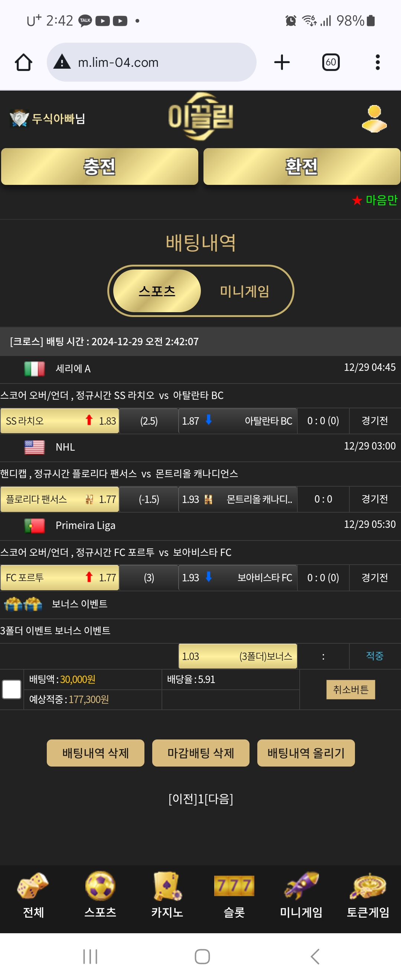Switch to the 미니게임 tab

(245, 291)
